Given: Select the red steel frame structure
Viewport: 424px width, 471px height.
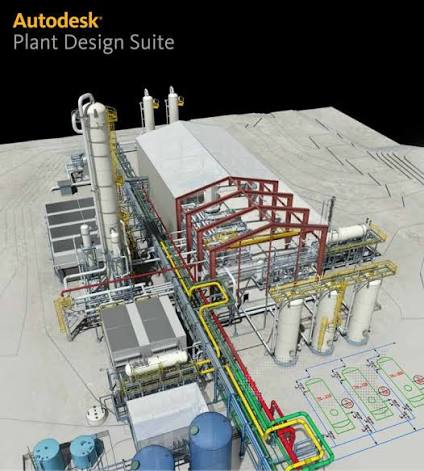Looking at the screenshot, I should 253,227.
